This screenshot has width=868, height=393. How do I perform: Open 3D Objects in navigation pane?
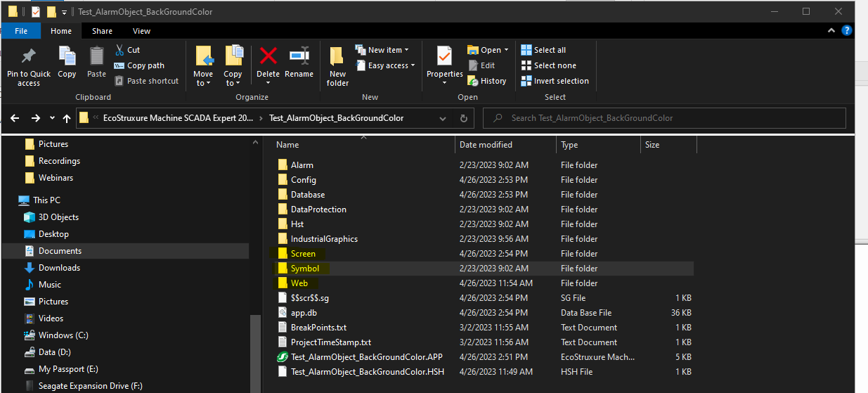pos(58,217)
